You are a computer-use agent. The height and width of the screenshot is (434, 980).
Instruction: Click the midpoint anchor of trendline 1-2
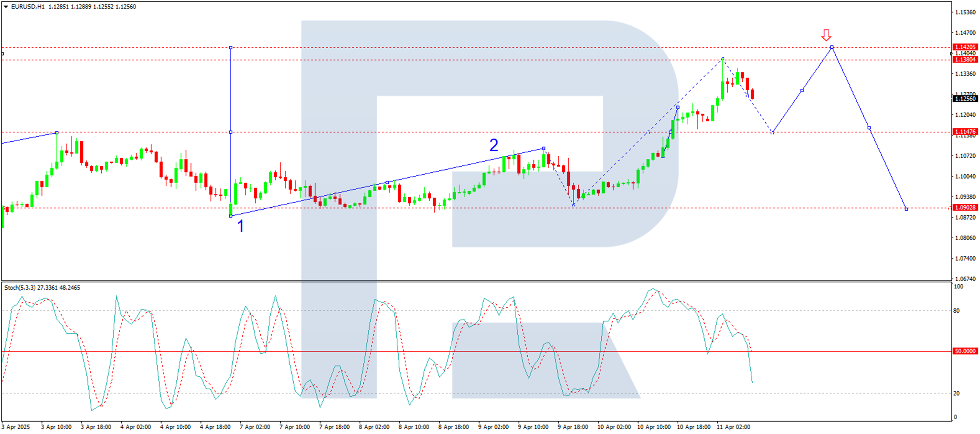click(x=387, y=183)
